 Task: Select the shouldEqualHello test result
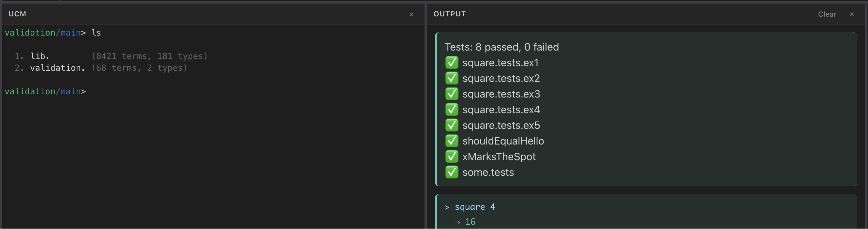pos(503,141)
